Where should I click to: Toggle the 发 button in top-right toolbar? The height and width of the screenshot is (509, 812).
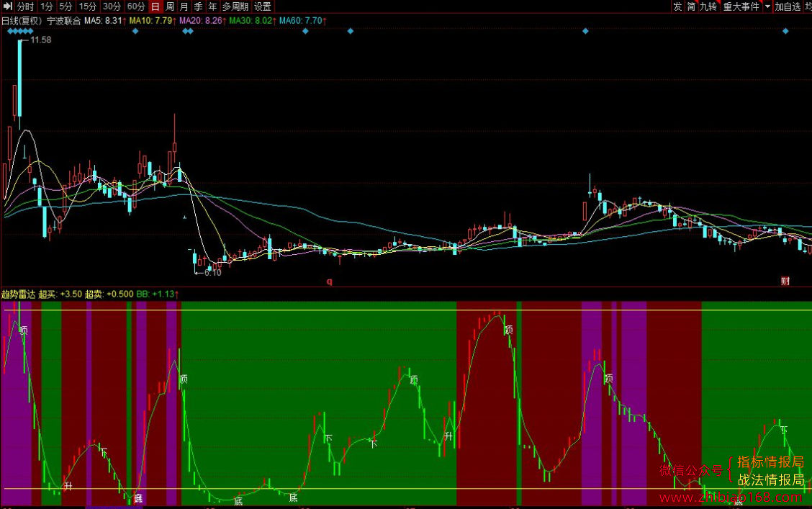point(677,6)
